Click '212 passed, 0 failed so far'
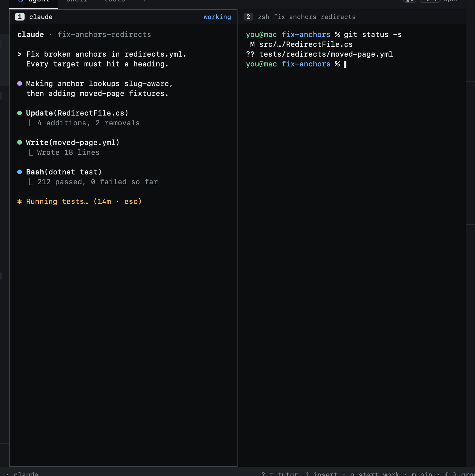The image size is (475, 476). pyautogui.click(x=97, y=182)
